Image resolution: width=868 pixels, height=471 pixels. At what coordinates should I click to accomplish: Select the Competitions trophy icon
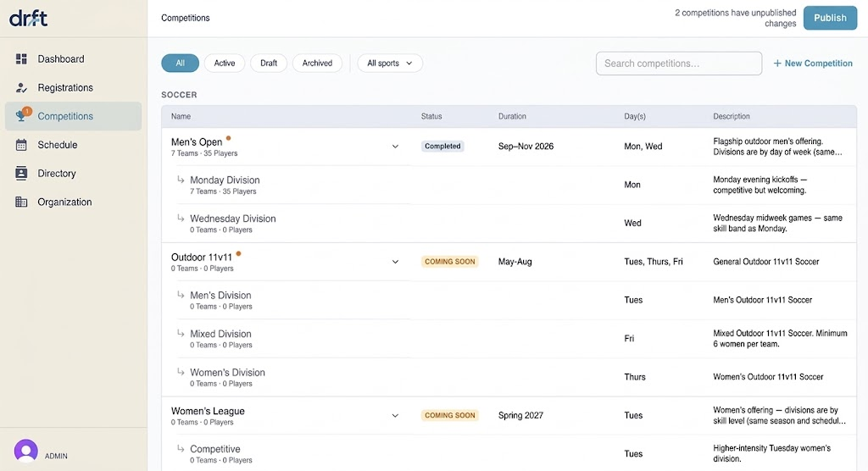tap(22, 114)
